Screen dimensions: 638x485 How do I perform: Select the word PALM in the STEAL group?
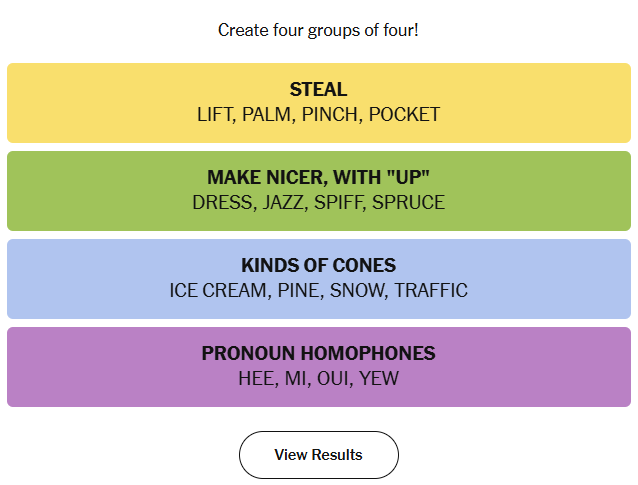(265, 114)
